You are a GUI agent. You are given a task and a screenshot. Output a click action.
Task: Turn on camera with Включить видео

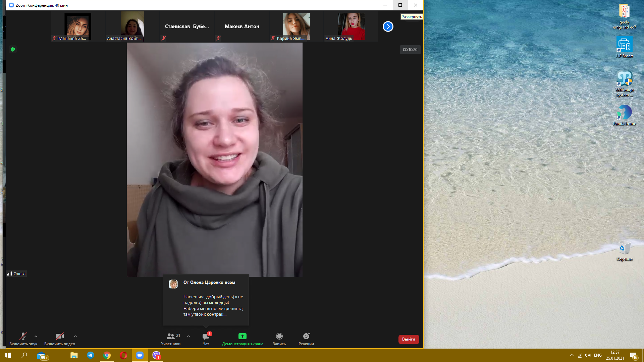[x=59, y=337]
